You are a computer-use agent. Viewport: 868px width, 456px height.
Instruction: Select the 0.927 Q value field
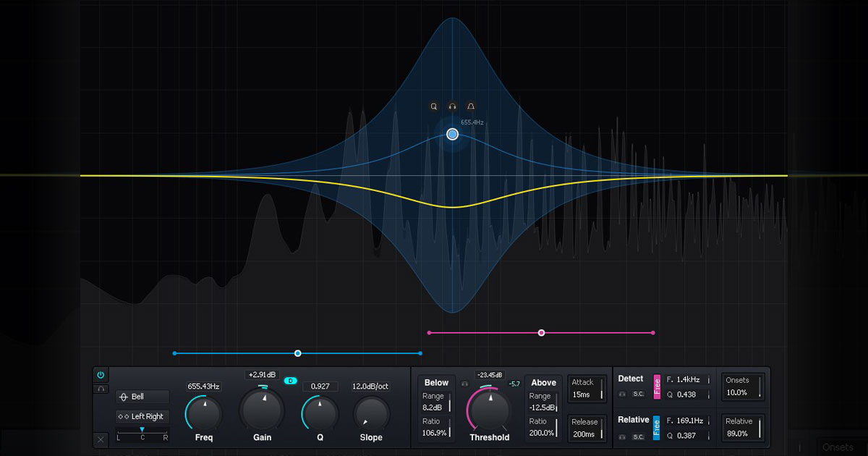319,387
